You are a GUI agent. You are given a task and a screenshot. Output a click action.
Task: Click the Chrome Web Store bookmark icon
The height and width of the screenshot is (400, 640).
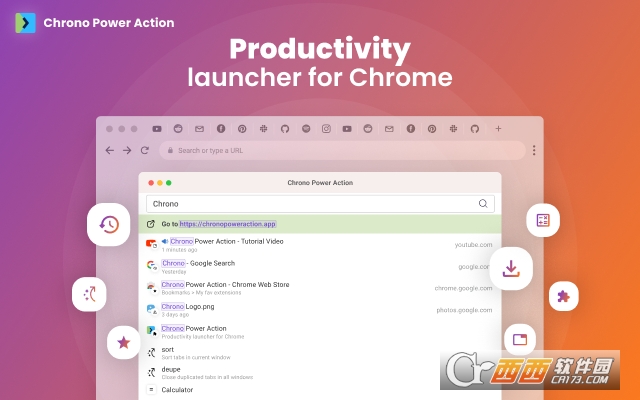(x=151, y=288)
